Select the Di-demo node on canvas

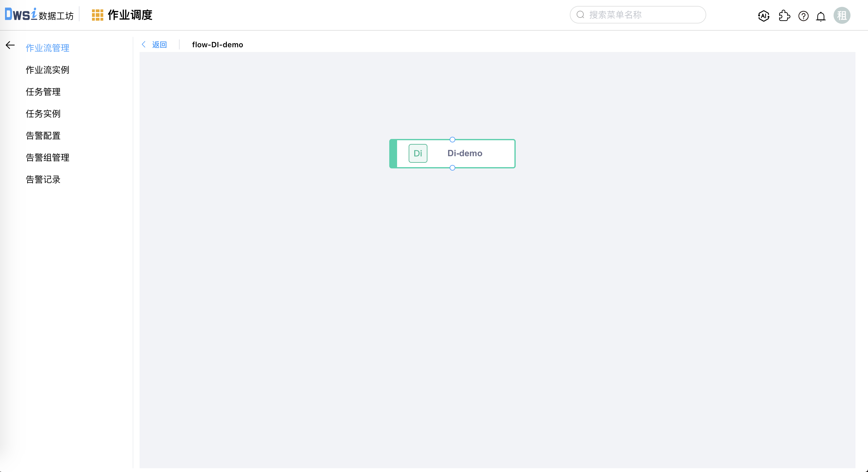[x=465, y=153]
